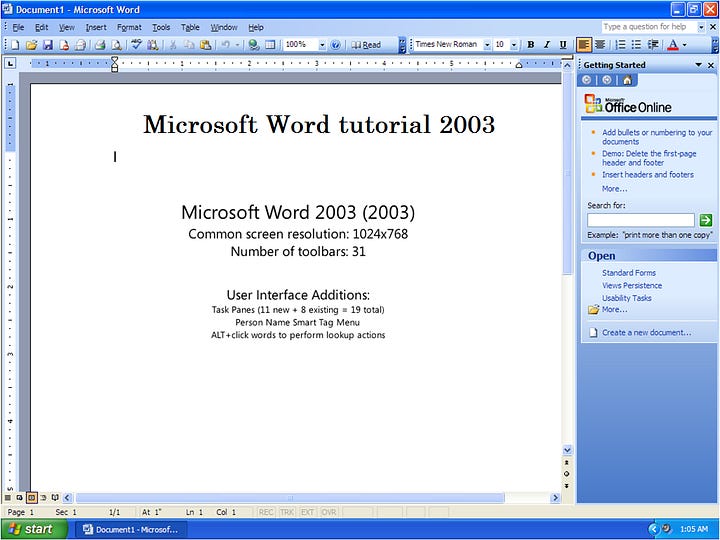Click the Read button on the toolbar
Viewport: 720px width, 540px height.
(366, 45)
